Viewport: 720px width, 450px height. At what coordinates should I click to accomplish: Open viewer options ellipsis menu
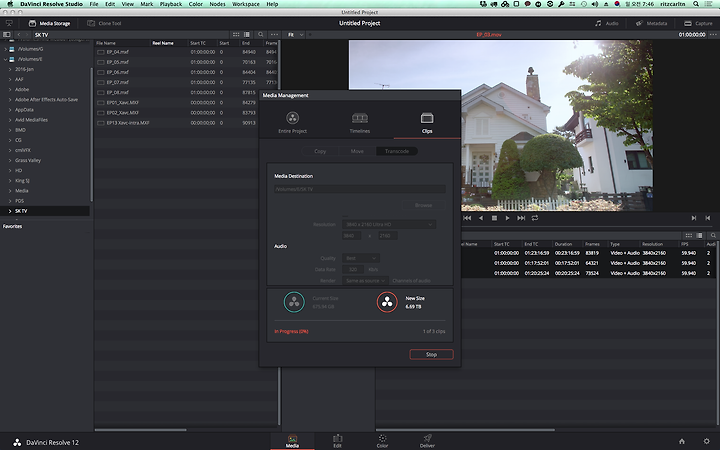(713, 34)
